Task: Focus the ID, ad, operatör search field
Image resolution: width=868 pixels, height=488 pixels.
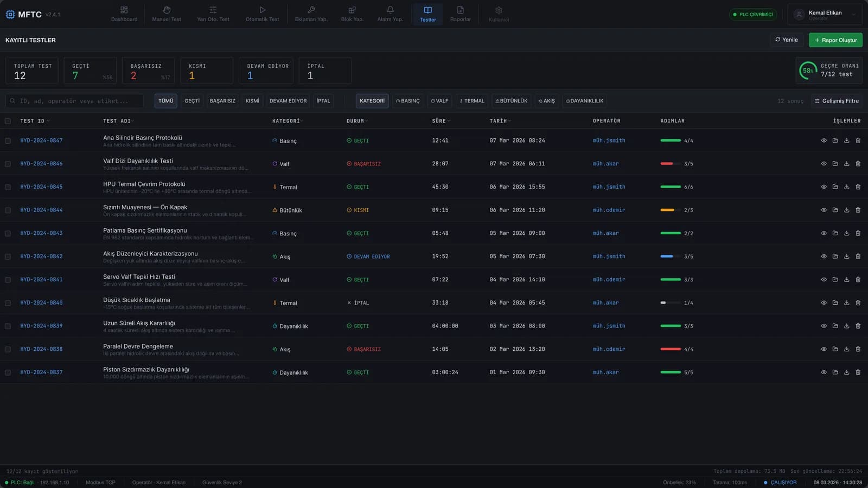Action: pyautogui.click(x=75, y=101)
